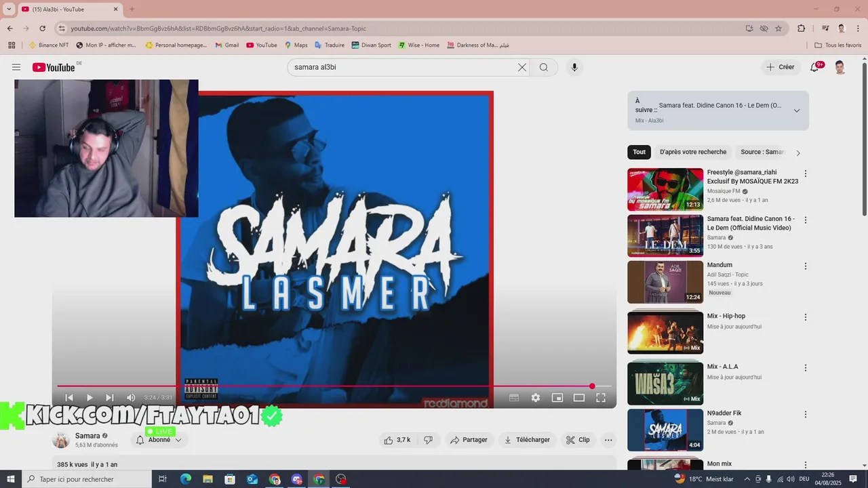
Task: Open Tous les favoris folder
Action: pyautogui.click(x=837, y=45)
